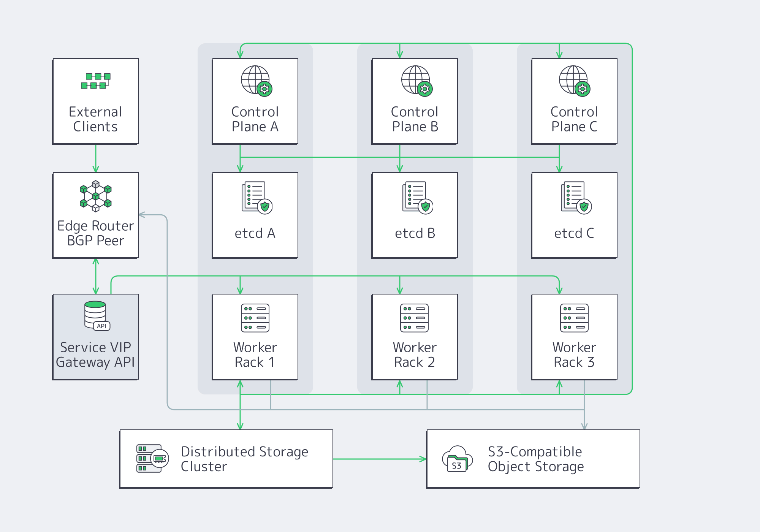This screenshot has height=532, width=760.
Task: Click the Worker Rack 2 server icon
Action: coord(414,318)
